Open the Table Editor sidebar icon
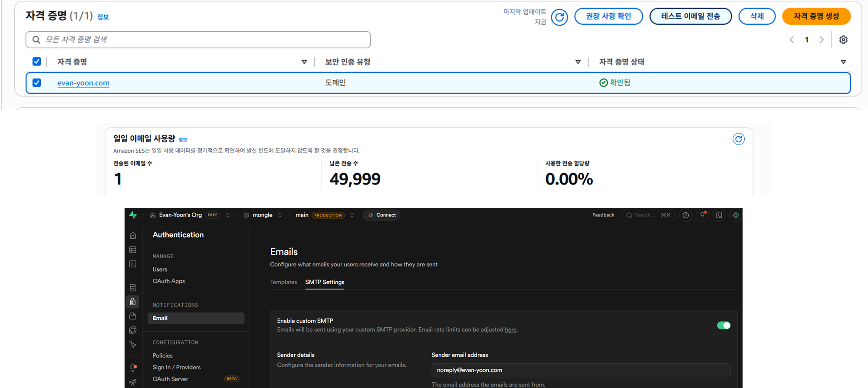868x388 pixels. 133,250
